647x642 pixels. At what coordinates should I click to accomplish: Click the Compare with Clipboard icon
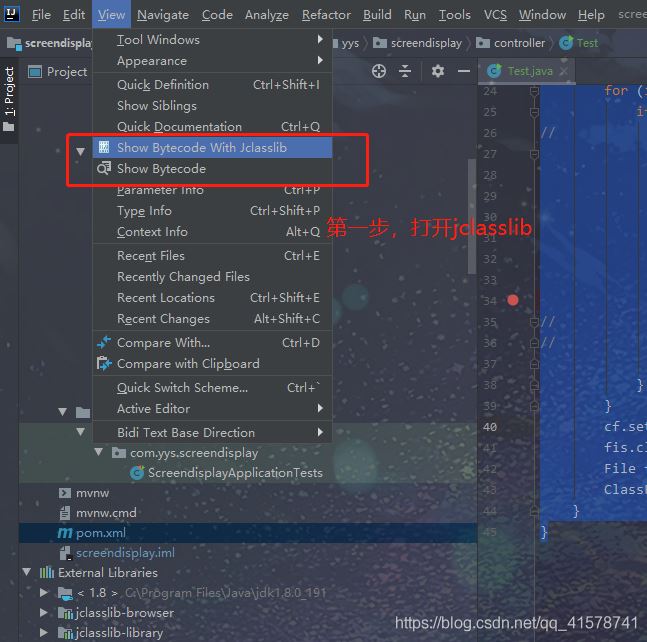104,364
